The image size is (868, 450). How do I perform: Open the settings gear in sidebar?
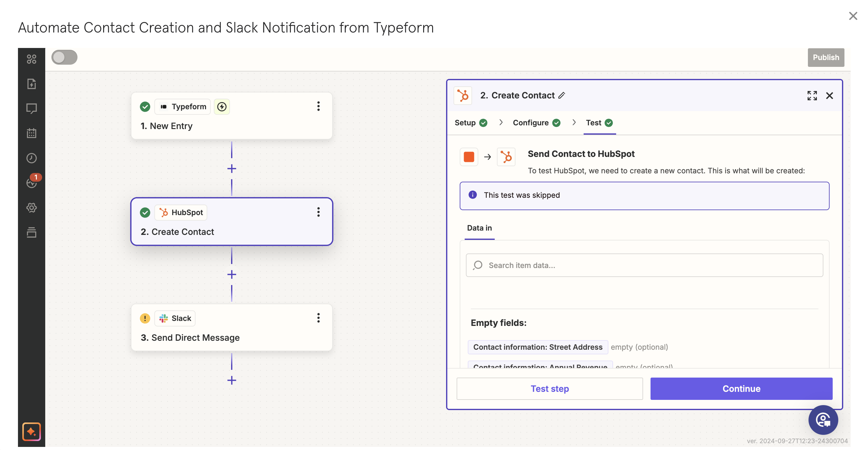point(31,207)
